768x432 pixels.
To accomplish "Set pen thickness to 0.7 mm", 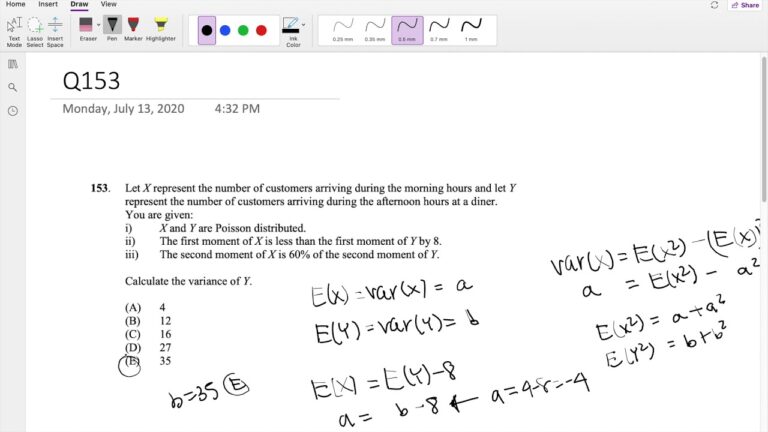I will pos(438,28).
